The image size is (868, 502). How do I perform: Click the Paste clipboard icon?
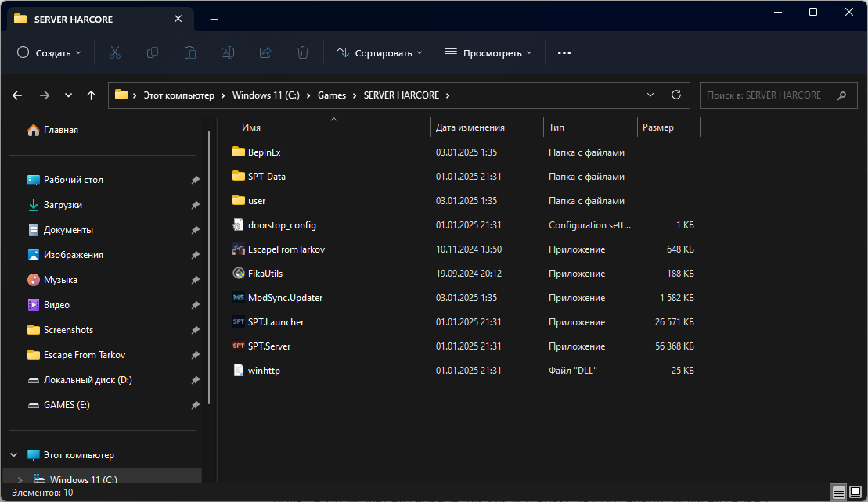pyautogui.click(x=190, y=52)
